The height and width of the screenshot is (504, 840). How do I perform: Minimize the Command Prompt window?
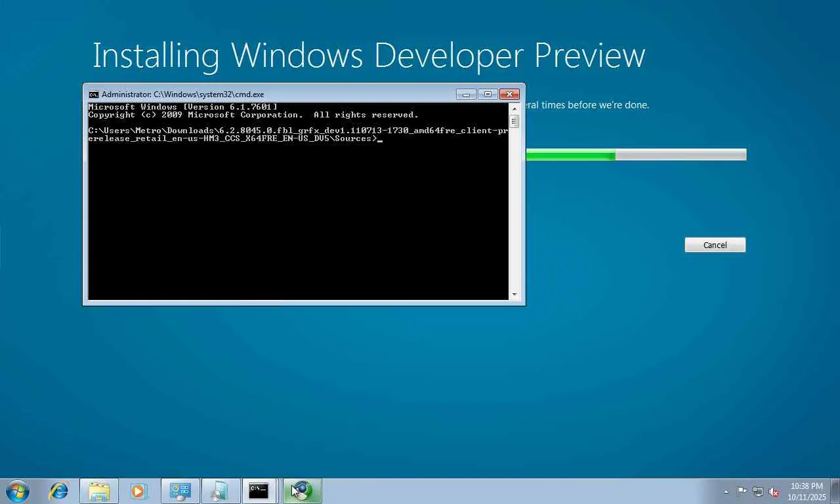click(x=466, y=94)
